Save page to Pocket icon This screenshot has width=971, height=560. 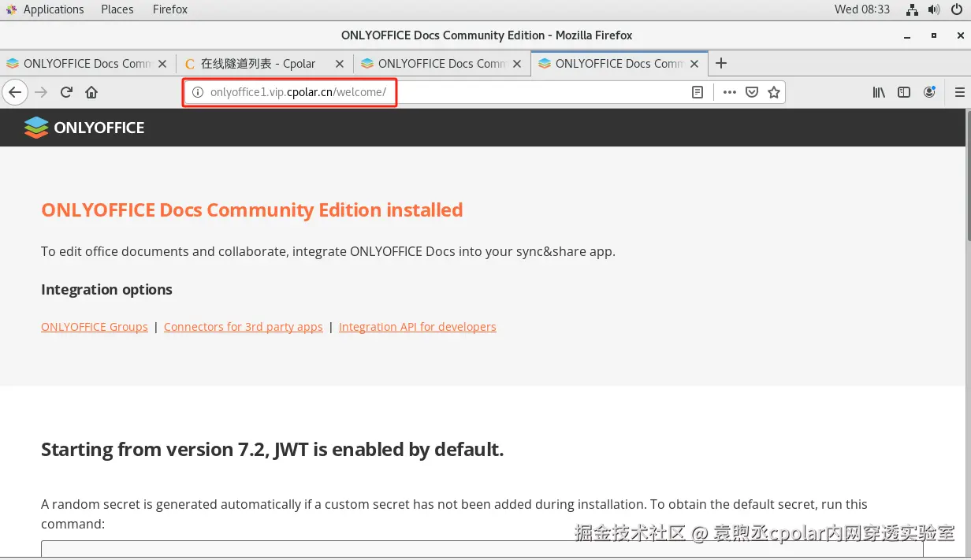coord(752,92)
